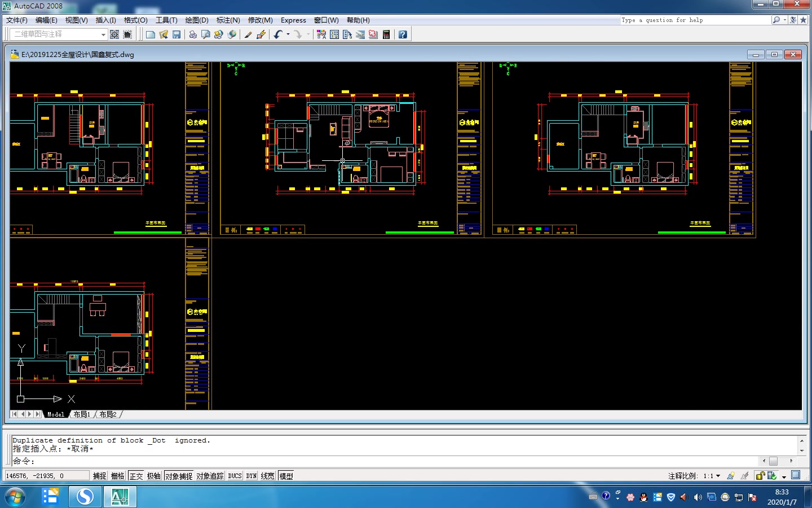Switch to the 布局2 layout tab
The image size is (812, 508).
pyautogui.click(x=108, y=414)
